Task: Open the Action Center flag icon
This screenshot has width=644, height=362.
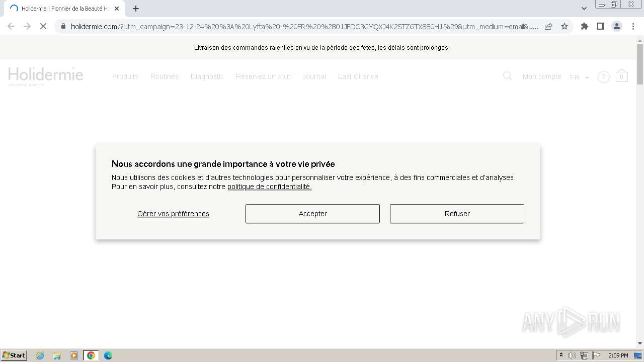Action: point(596,355)
